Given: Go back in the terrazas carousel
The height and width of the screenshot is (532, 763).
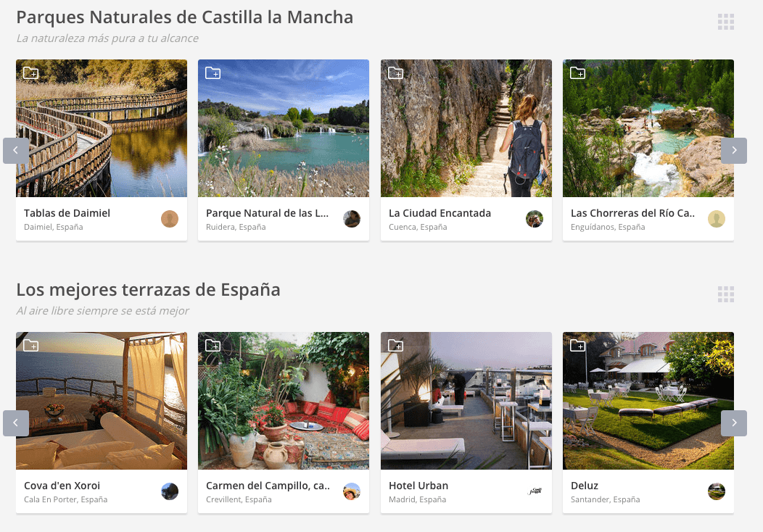Looking at the screenshot, I should point(15,423).
